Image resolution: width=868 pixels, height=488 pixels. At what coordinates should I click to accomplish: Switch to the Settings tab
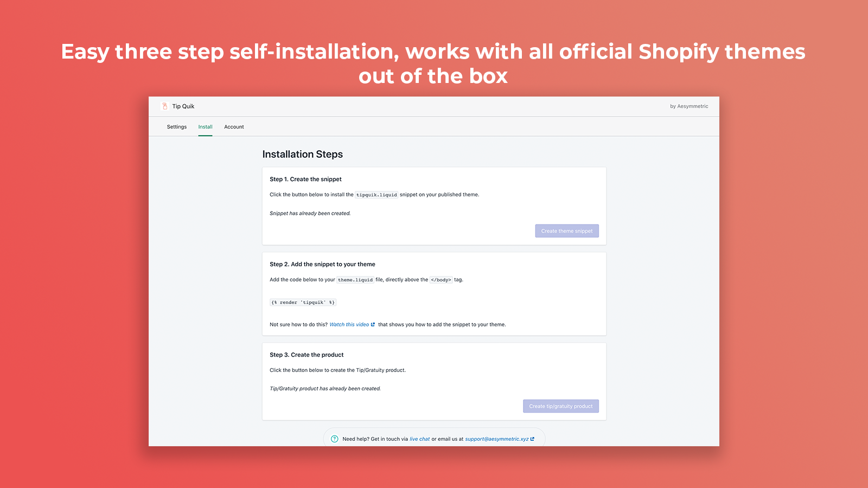(x=176, y=126)
